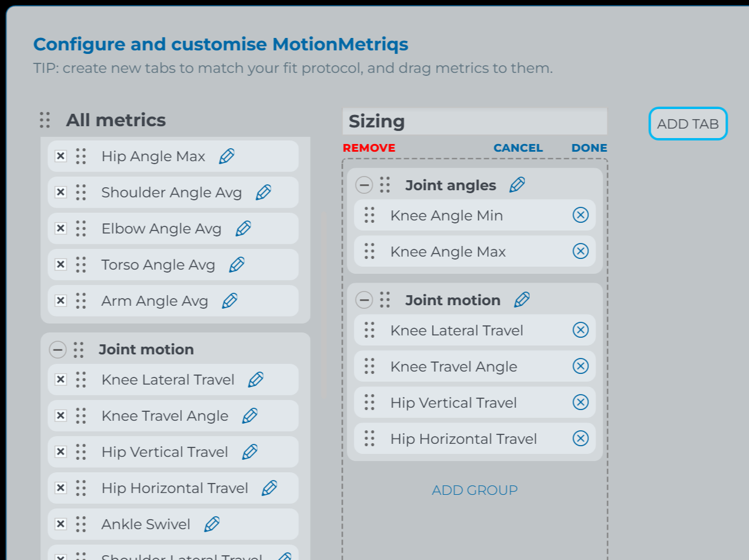Collapse the Joint motion group in All metrics
The image size is (749, 560).
[57, 350]
